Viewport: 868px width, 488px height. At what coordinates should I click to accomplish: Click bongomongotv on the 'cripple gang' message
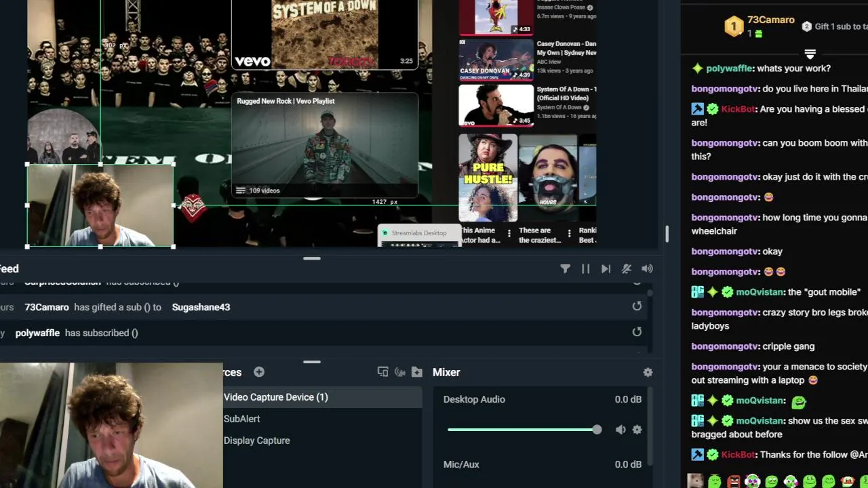tap(724, 346)
